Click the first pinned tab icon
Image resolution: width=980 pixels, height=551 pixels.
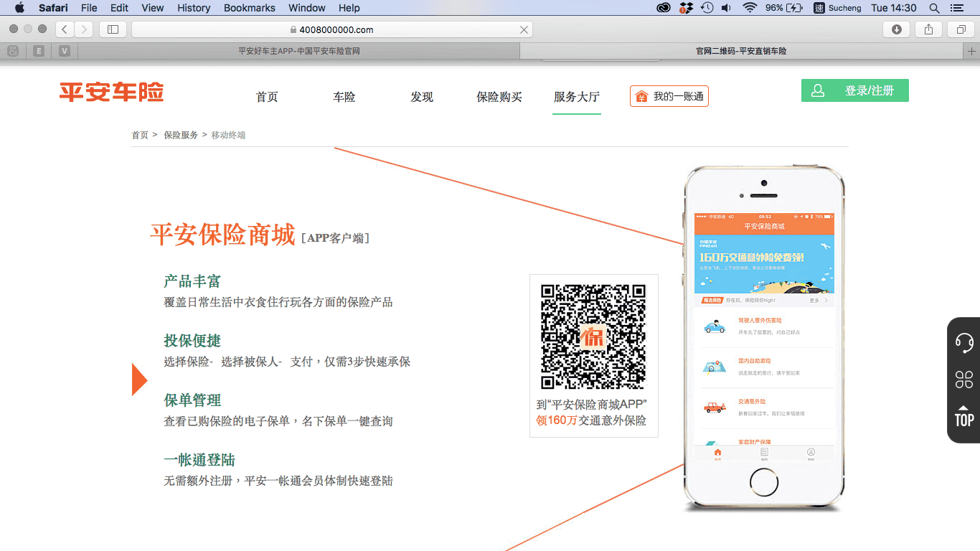click(13, 51)
